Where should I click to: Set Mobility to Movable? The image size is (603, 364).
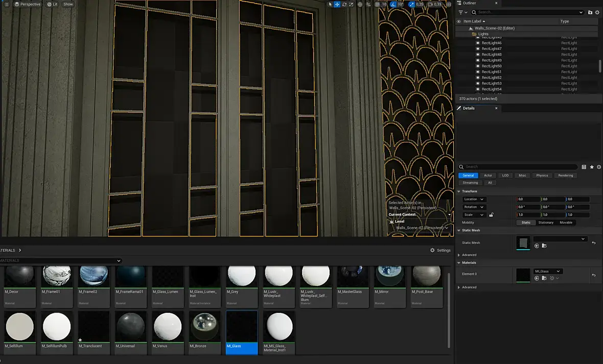[566, 223]
